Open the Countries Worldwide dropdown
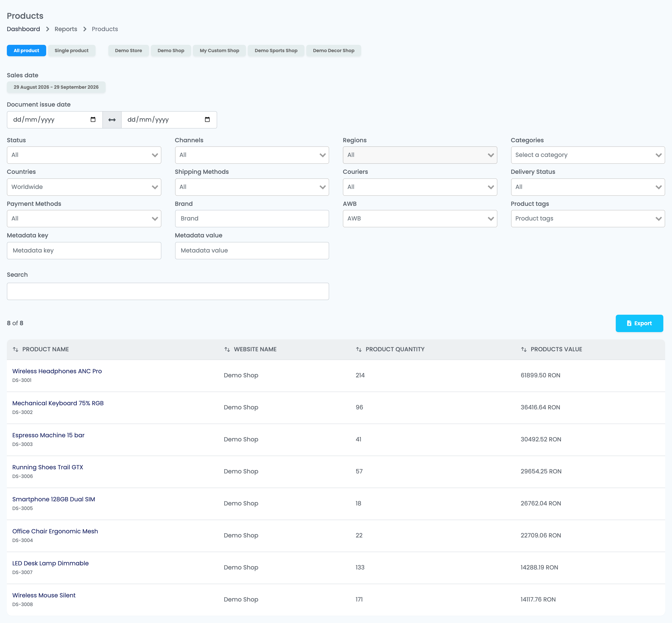 pos(84,187)
